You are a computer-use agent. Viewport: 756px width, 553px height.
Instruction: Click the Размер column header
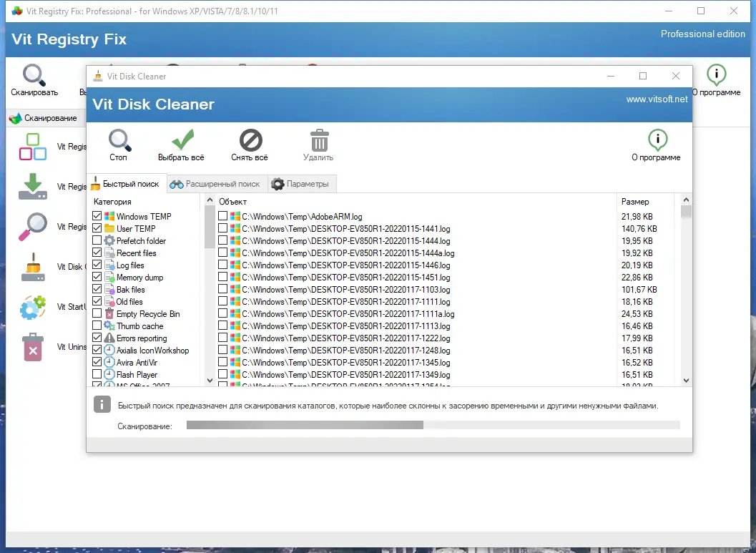point(635,202)
